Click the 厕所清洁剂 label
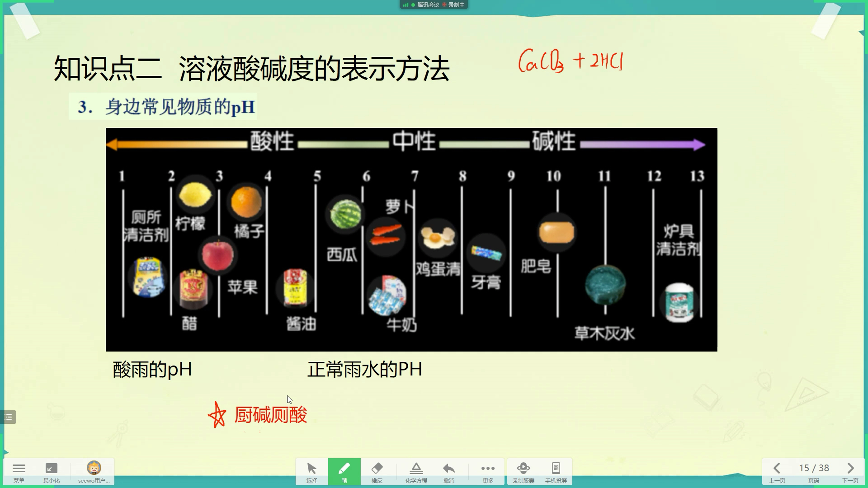The image size is (868, 488). (x=146, y=225)
